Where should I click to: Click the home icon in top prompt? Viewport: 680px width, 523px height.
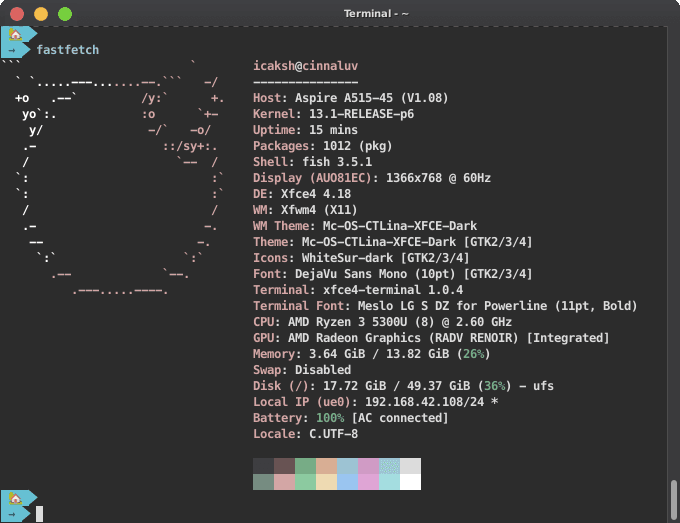tap(16, 34)
